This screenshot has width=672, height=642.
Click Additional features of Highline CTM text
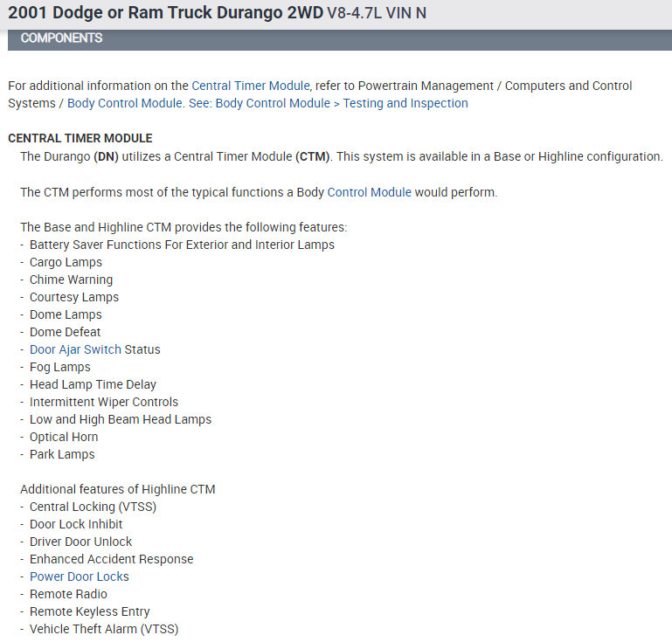click(118, 489)
